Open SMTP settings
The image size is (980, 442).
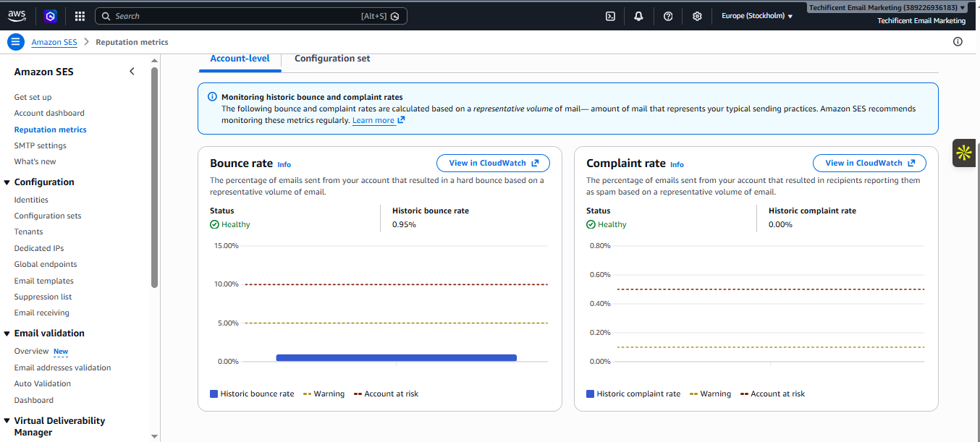(40, 145)
